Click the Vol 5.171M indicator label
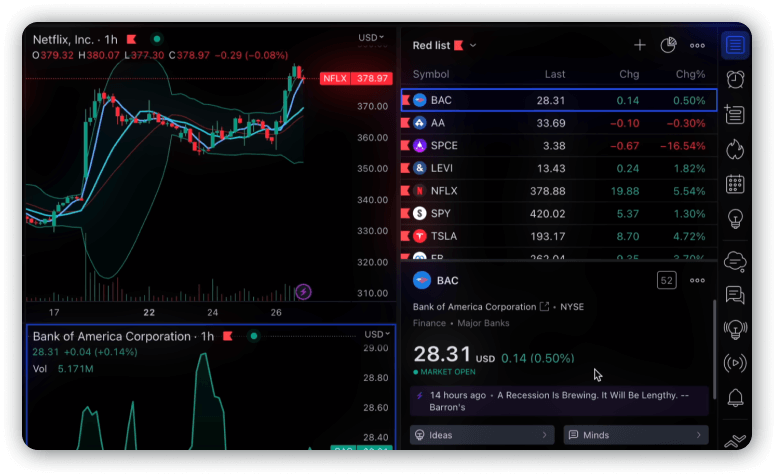 pyautogui.click(x=63, y=369)
